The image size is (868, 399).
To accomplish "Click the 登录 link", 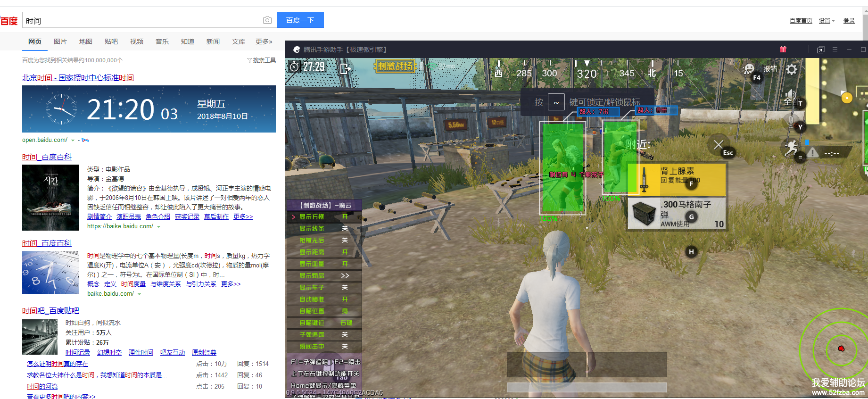I will [x=849, y=21].
